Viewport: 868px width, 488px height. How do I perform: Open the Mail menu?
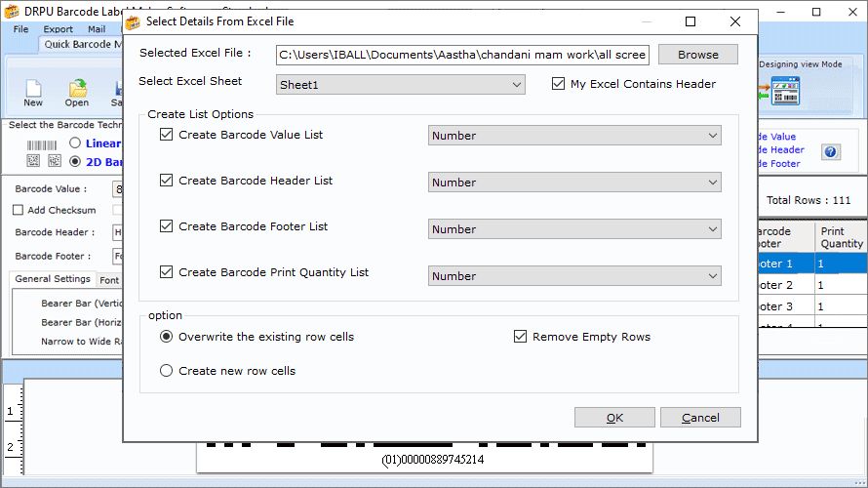[x=97, y=29]
